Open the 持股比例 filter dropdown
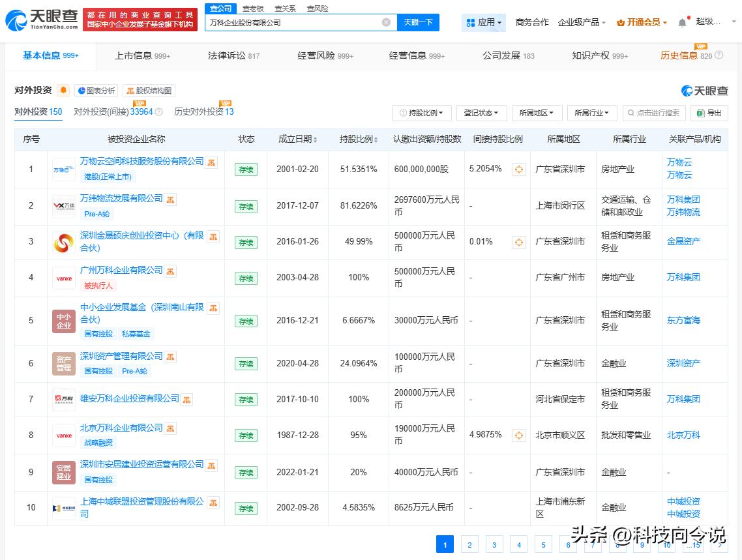Image resolution: width=742 pixels, height=560 pixels. [422, 113]
